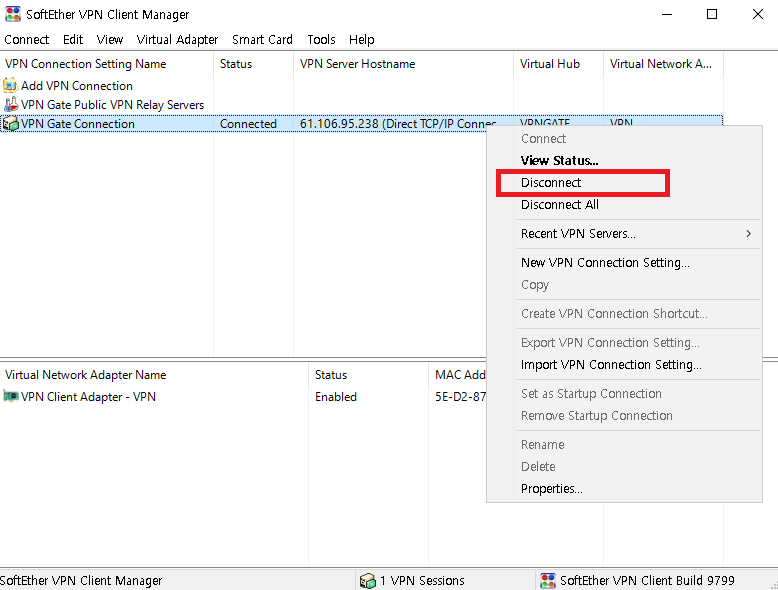Select VPN Client Adapter - VPN name text

click(x=88, y=396)
